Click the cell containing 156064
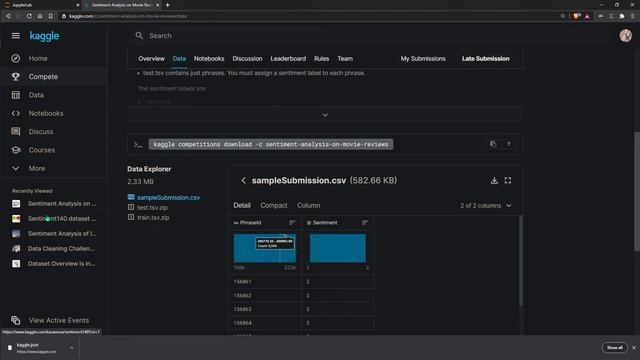Image resolution: width=640 pixels, height=360 pixels. coord(265,323)
